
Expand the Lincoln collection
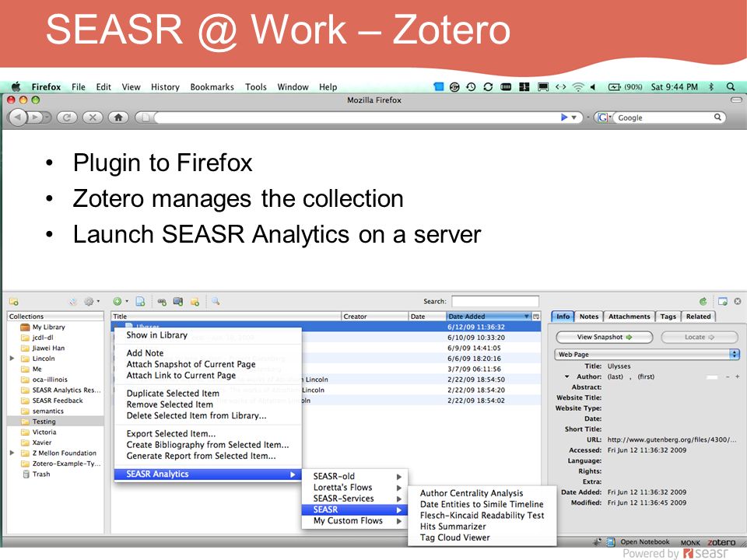click(x=12, y=358)
